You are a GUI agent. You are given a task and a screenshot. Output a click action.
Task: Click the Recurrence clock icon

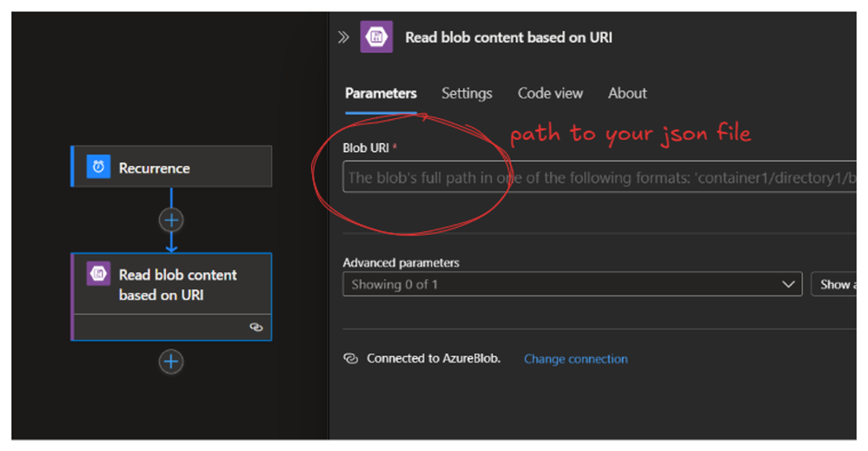coord(98,167)
